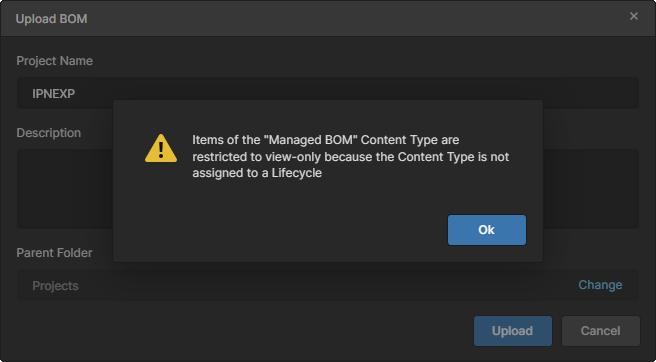Click the Project Name label
Image resolution: width=656 pixels, height=362 pixels.
pos(54,61)
